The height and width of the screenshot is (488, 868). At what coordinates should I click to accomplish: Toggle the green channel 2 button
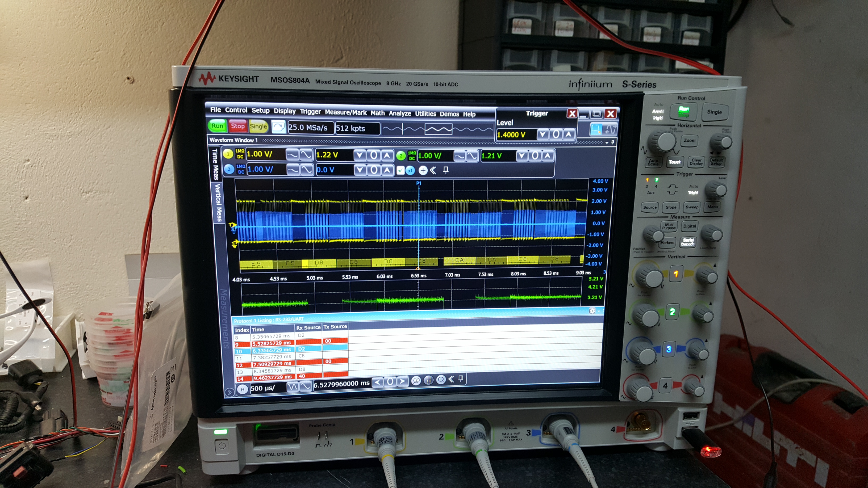(401, 156)
